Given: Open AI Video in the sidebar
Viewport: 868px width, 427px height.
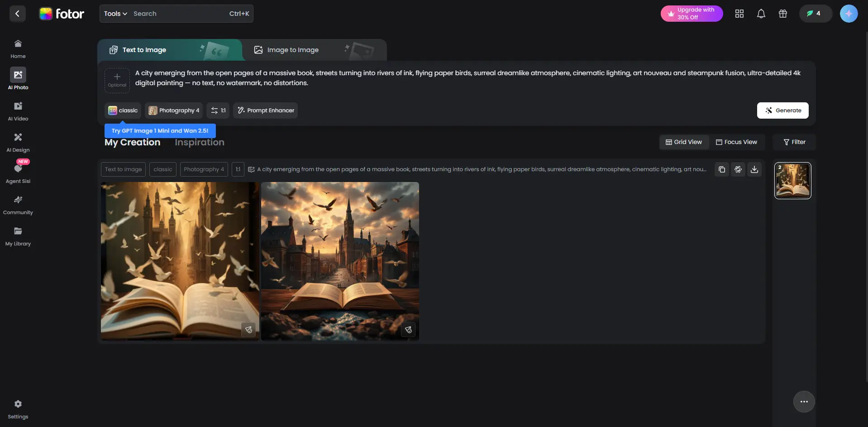Looking at the screenshot, I should click(18, 111).
